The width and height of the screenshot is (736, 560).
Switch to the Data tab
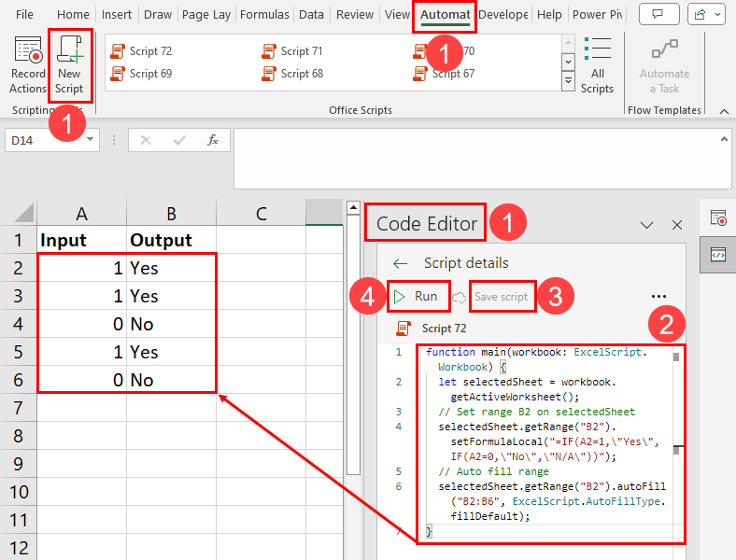(x=311, y=15)
